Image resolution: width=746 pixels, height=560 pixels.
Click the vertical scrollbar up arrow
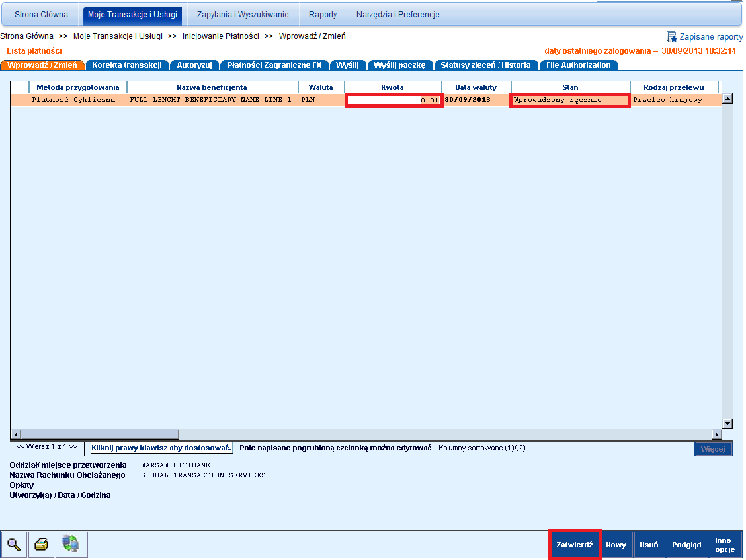point(727,99)
